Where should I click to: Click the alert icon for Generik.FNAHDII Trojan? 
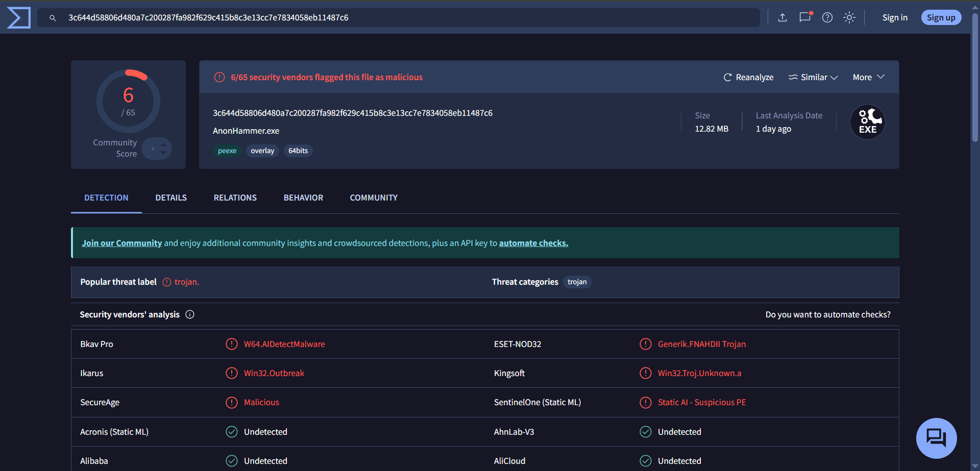646,344
